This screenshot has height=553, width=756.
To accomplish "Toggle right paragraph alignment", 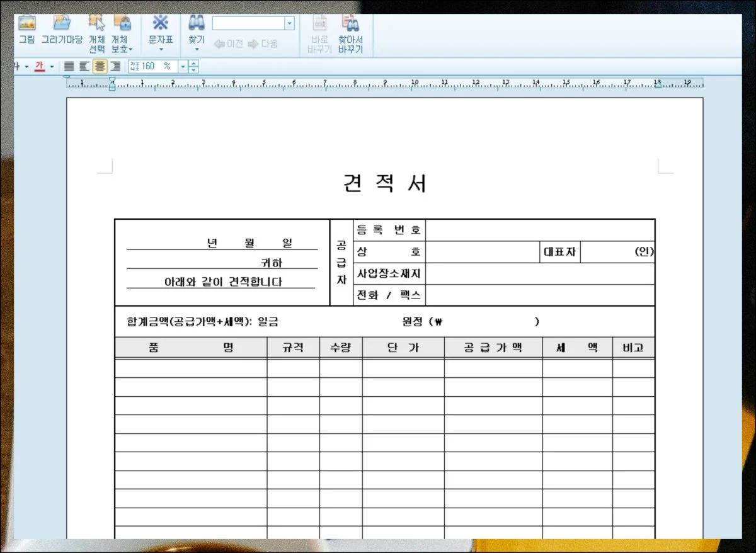I will pos(115,66).
